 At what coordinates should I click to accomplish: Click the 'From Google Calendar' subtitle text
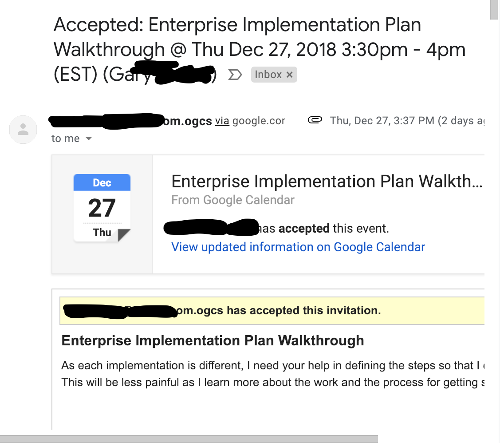[x=233, y=200]
